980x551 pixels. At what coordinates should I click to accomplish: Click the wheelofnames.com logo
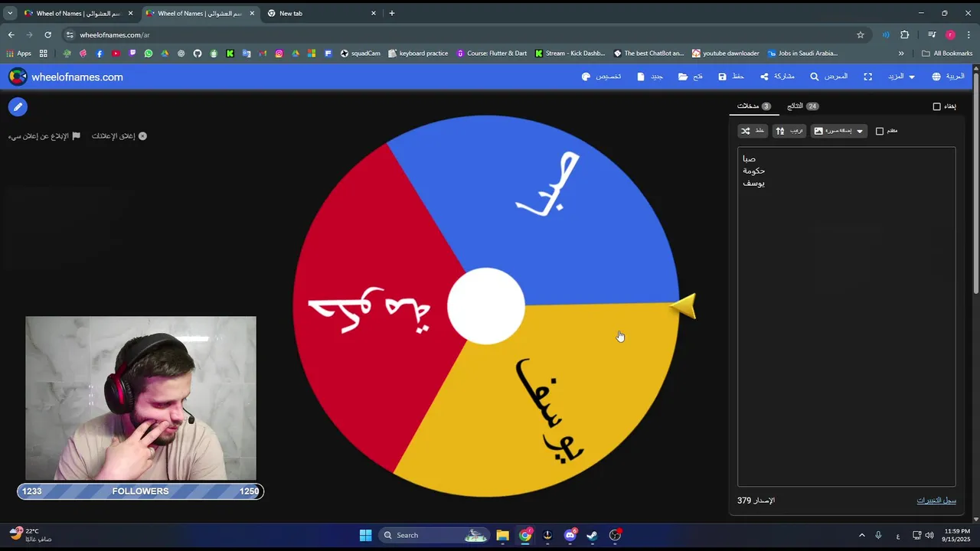tap(66, 77)
